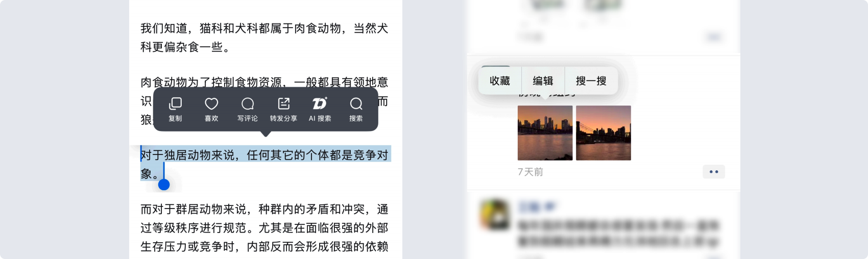This screenshot has height=259, width=868.
Task: Click the blue text selection end handle
Action: coord(164,184)
